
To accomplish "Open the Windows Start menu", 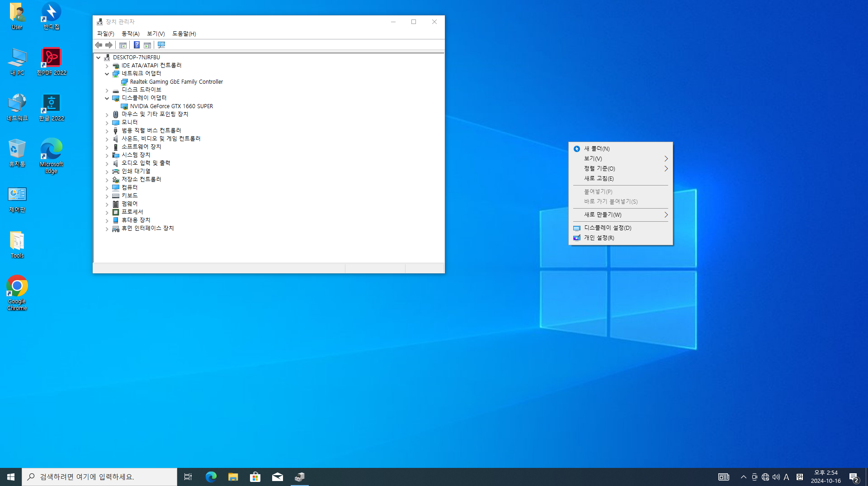I will click(x=11, y=477).
